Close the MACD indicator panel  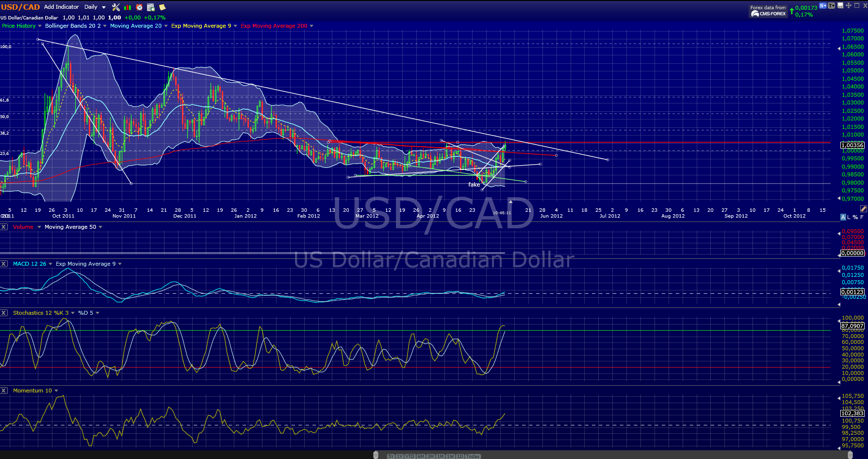4,264
